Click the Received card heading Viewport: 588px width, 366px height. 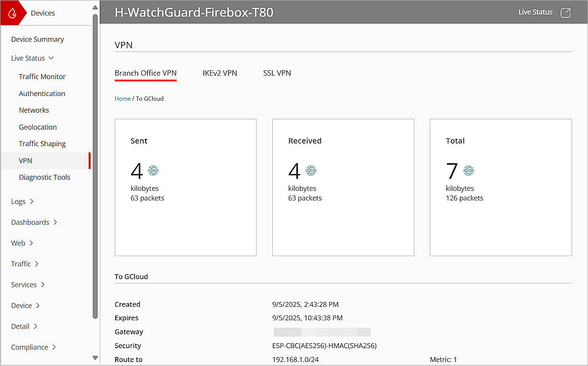[x=305, y=141]
